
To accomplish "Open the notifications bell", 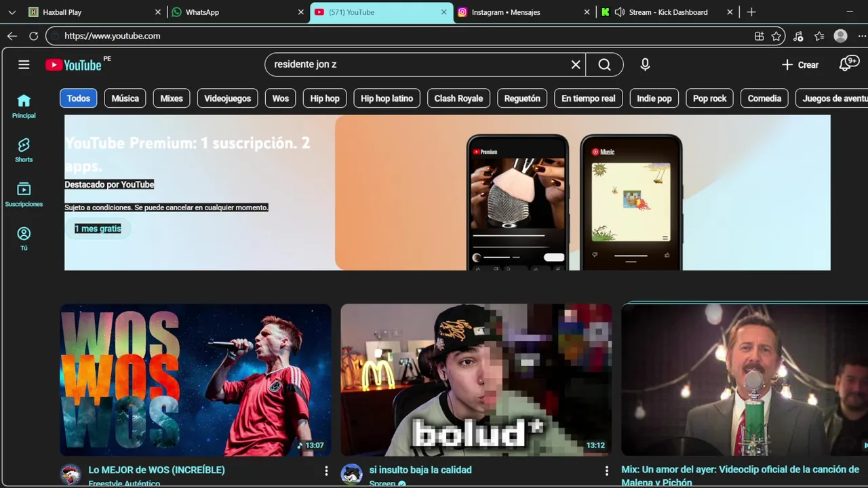I will tap(849, 64).
